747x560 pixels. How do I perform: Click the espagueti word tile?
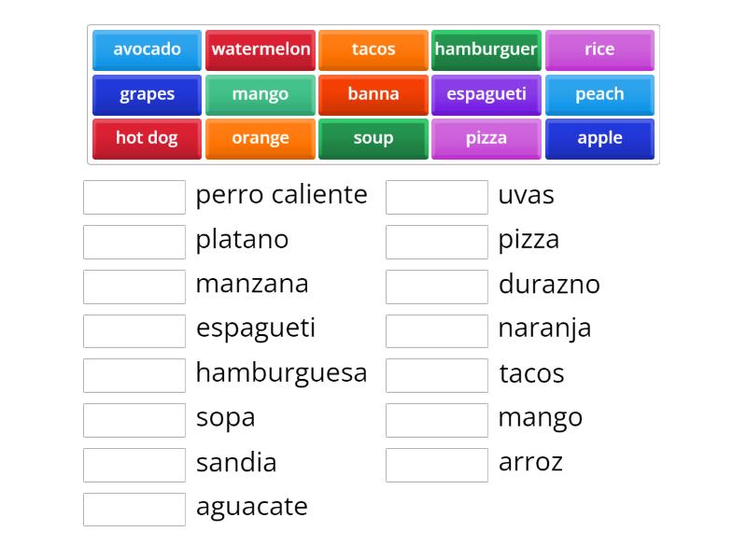tap(486, 93)
